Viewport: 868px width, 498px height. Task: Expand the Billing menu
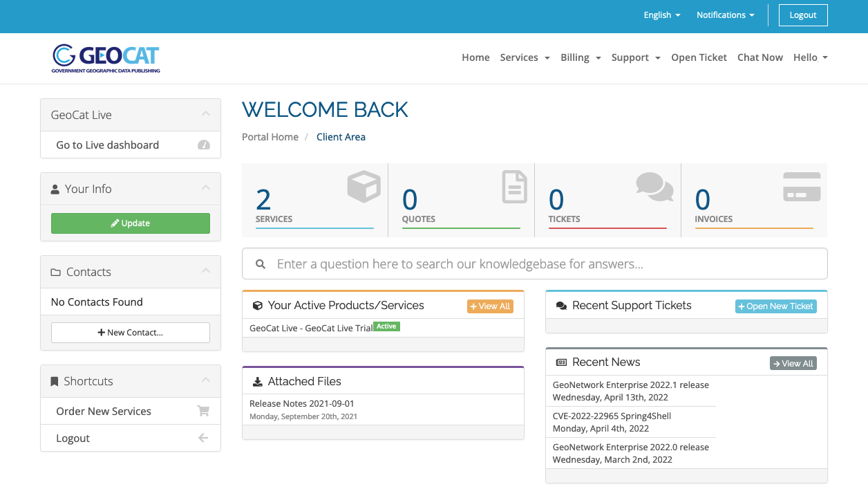(581, 57)
